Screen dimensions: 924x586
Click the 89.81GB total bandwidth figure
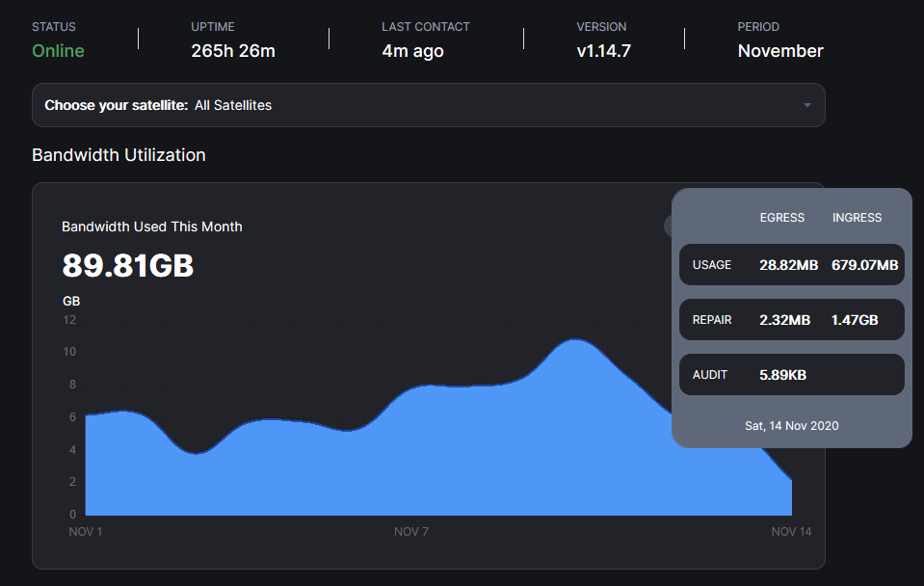(128, 265)
